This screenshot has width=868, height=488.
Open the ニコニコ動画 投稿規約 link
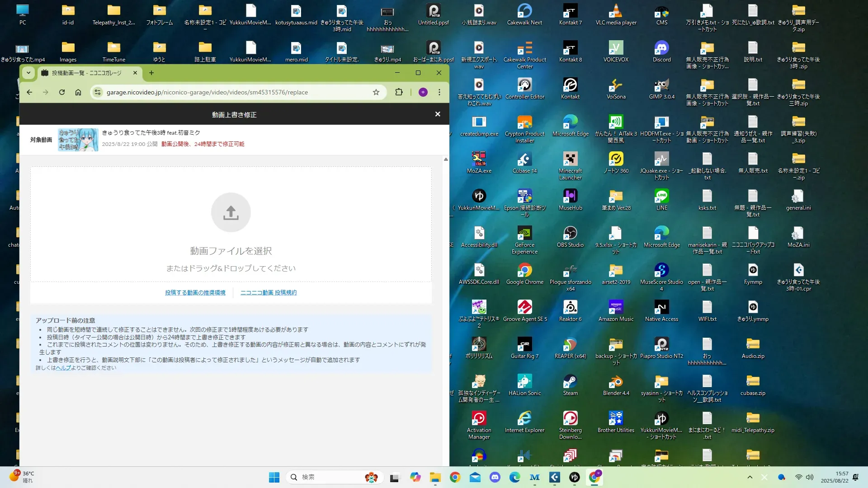point(269,293)
